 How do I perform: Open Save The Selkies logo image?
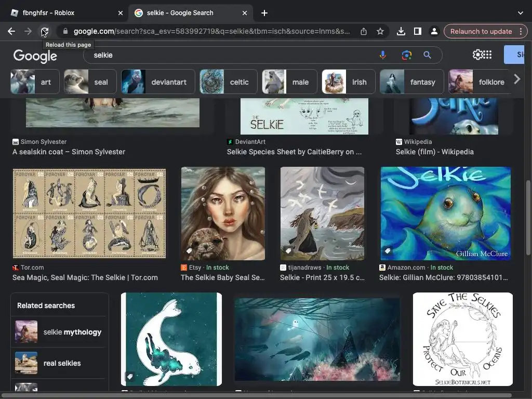tap(463, 339)
